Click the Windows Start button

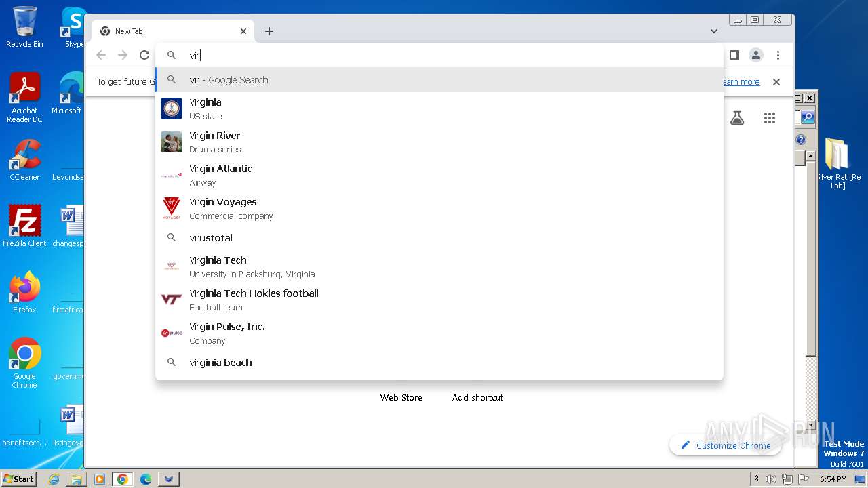point(18,479)
